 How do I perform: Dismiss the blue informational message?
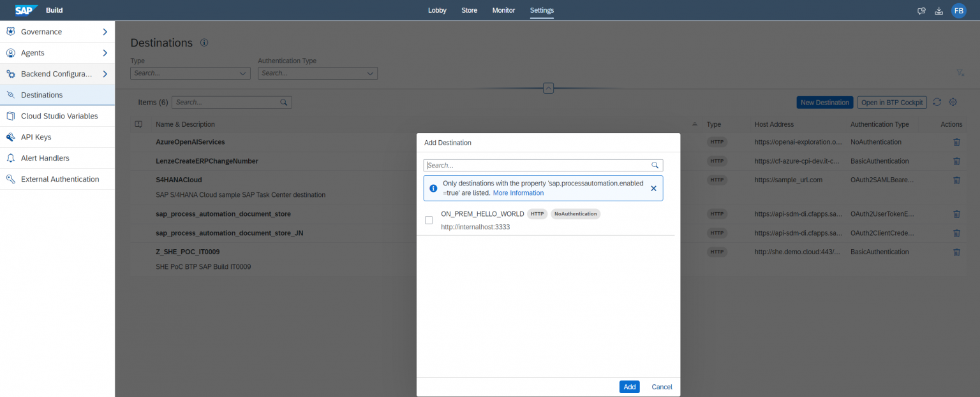point(653,188)
